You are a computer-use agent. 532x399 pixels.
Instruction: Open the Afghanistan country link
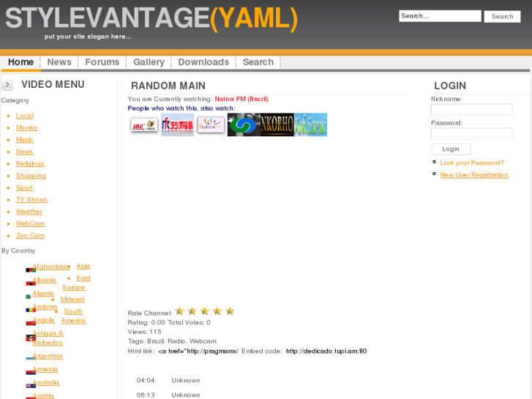point(51,266)
